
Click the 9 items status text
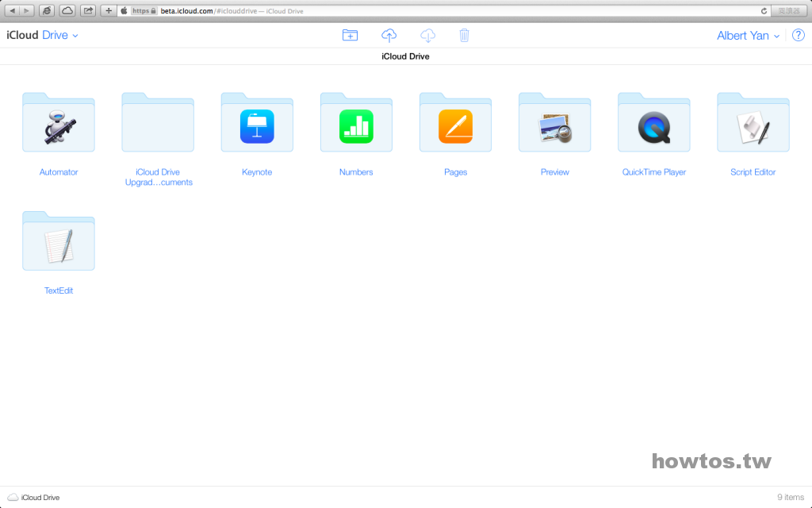(x=791, y=497)
